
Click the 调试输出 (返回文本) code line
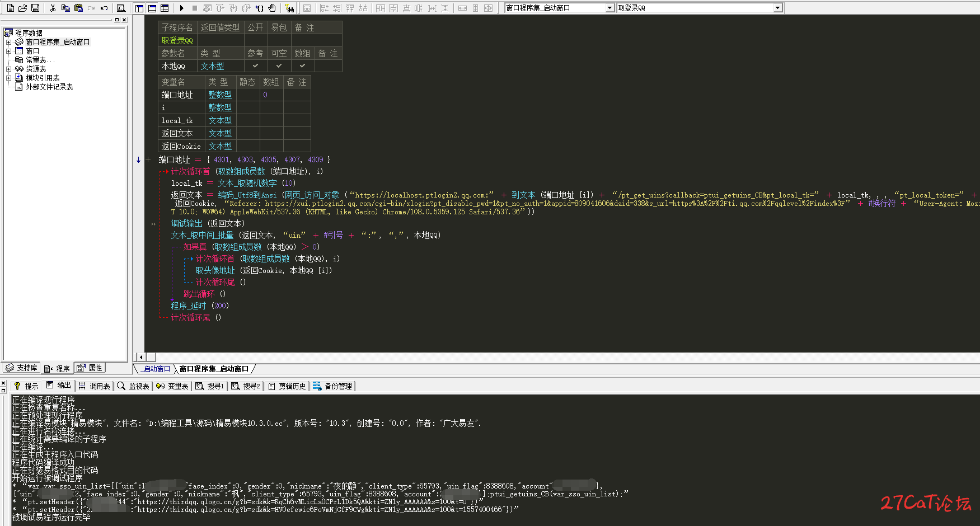(208, 223)
